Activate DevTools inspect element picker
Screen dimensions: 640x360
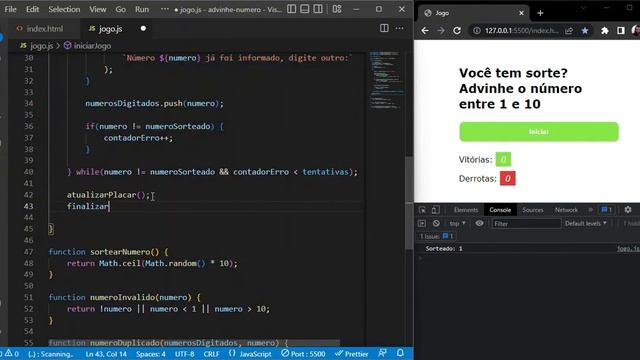(x=422, y=210)
